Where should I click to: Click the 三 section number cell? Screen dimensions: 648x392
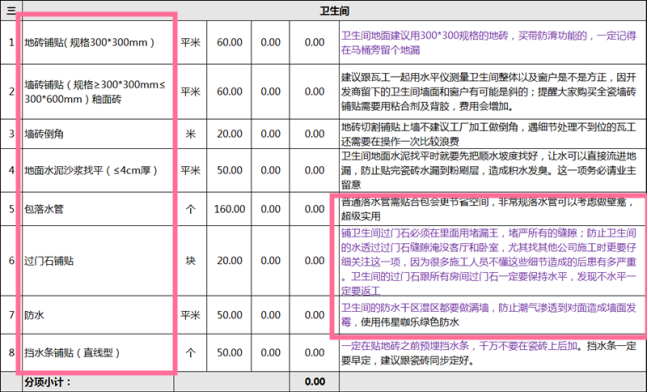coord(11,11)
